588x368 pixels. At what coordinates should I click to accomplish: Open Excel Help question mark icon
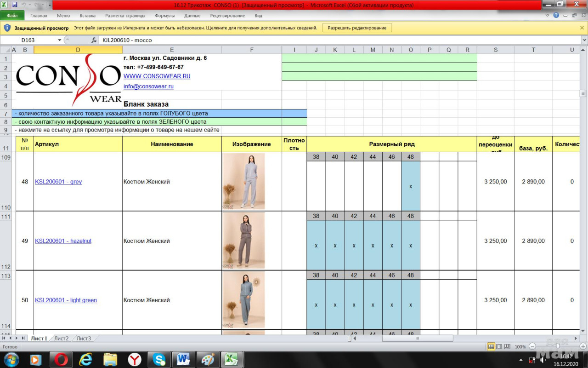click(556, 15)
